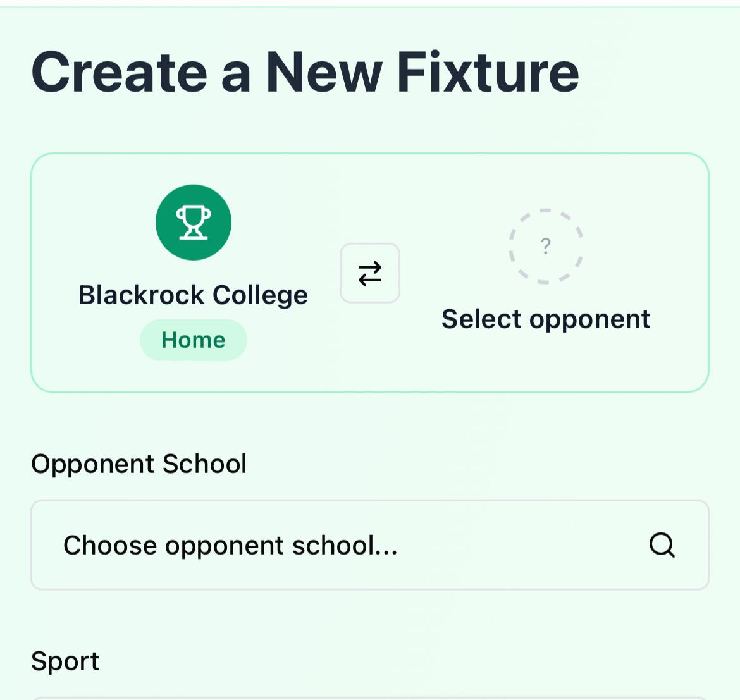Click the green trophy icon
The height and width of the screenshot is (700, 740).
point(194,223)
